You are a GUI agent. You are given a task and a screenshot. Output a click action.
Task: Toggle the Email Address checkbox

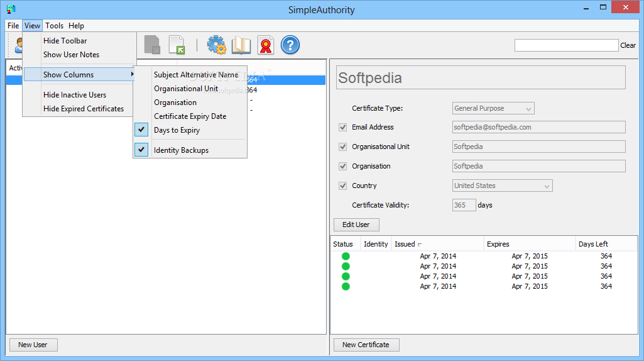[x=343, y=128]
